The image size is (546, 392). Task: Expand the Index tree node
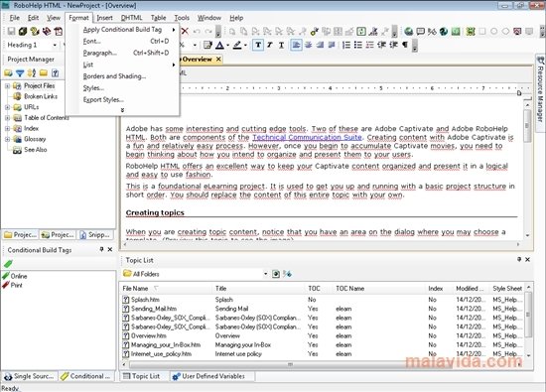[7, 128]
